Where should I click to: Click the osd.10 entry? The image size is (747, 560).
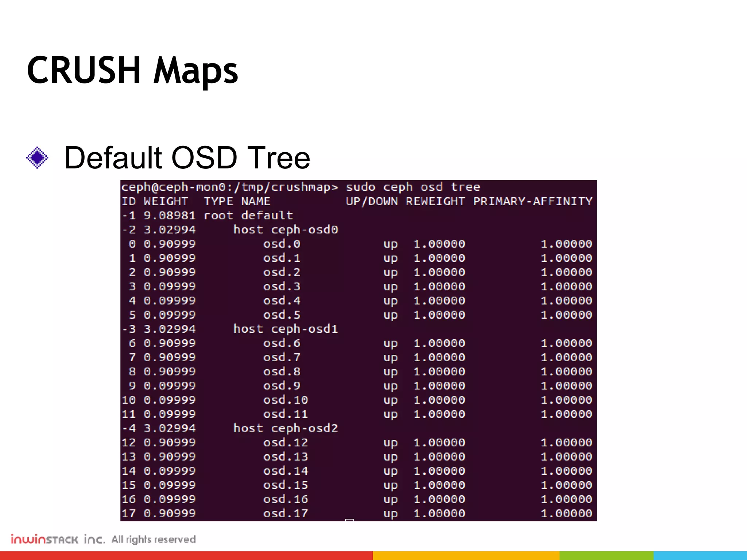click(286, 400)
